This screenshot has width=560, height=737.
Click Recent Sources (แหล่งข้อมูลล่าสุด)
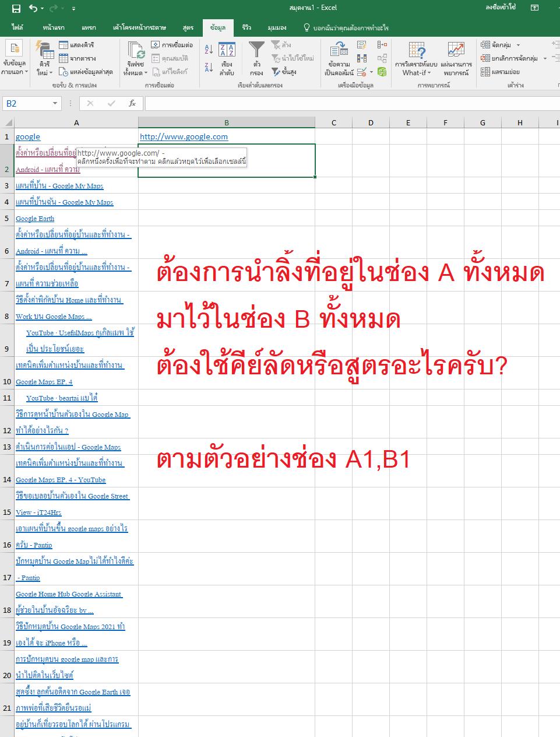[x=86, y=72]
